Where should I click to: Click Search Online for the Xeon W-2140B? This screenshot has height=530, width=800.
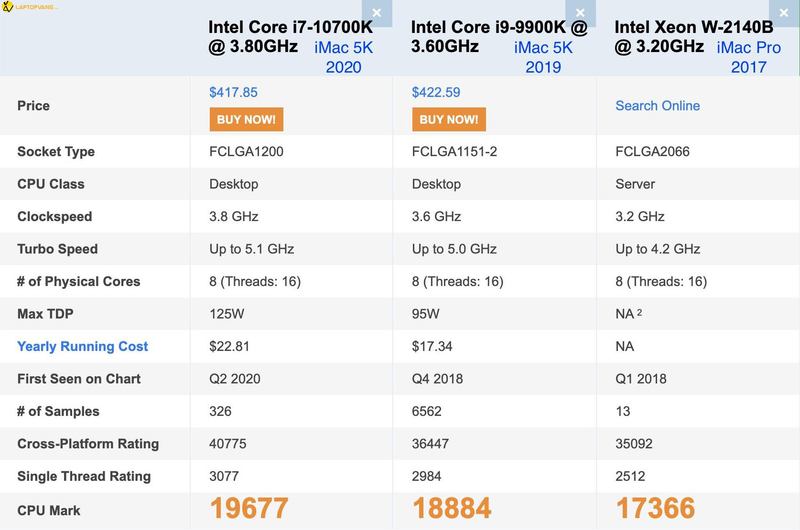click(x=657, y=106)
